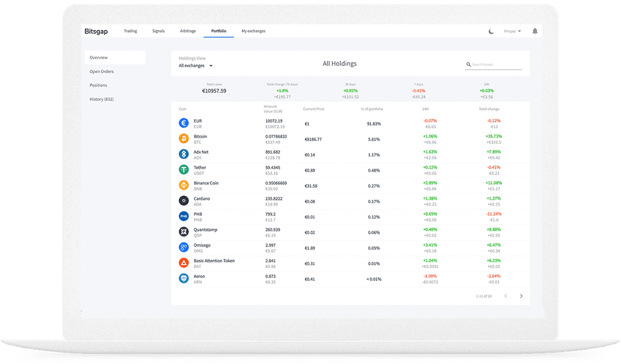Click Quantstamp name text
Viewport: 621px width, 364px height.
pyautogui.click(x=206, y=230)
